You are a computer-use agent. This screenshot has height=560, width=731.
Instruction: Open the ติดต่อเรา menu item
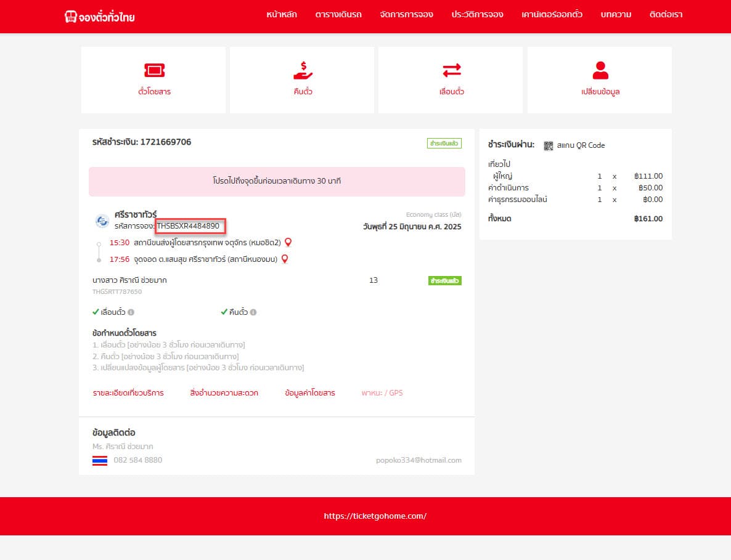pyautogui.click(x=666, y=14)
